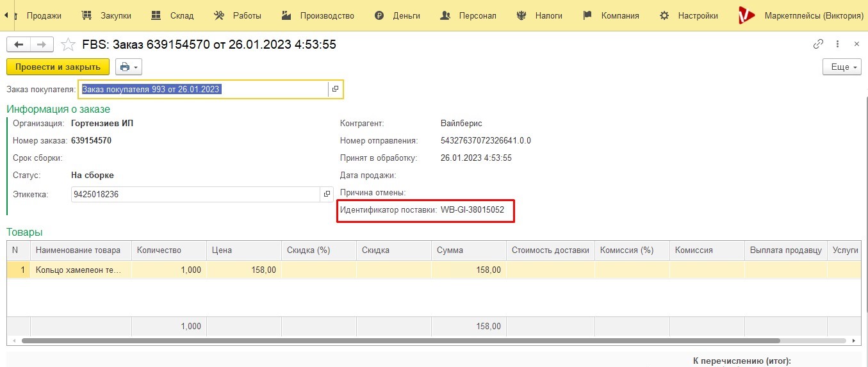Click the person icon for Персонал
The height and width of the screenshot is (367, 868).
click(445, 15)
